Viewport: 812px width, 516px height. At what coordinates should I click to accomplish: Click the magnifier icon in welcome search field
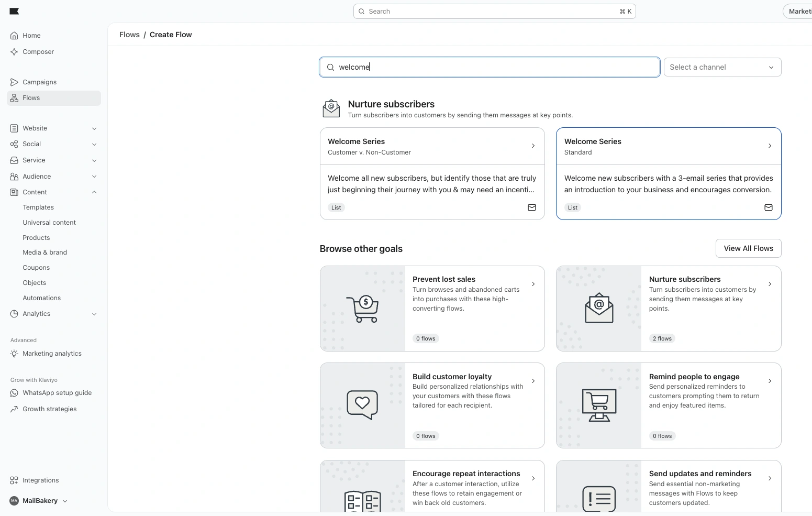click(x=330, y=67)
